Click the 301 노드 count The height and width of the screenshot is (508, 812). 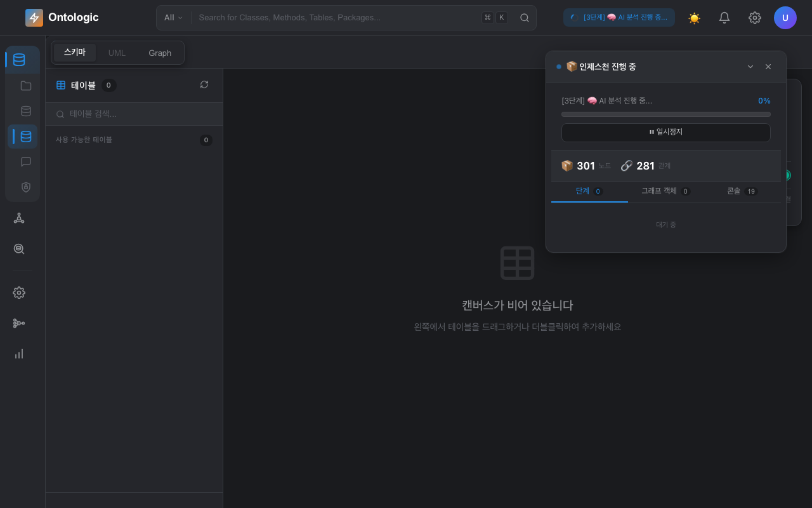tap(586, 166)
